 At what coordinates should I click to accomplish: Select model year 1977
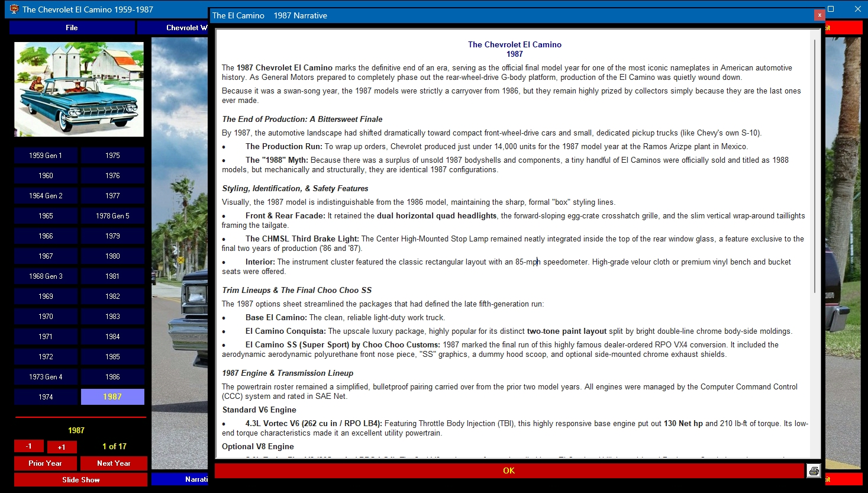click(x=112, y=196)
